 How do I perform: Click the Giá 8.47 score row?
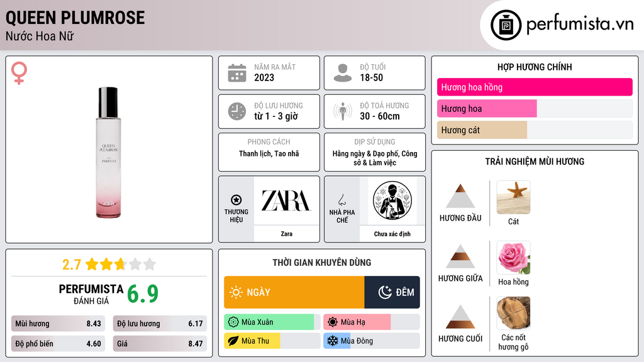coord(160,344)
